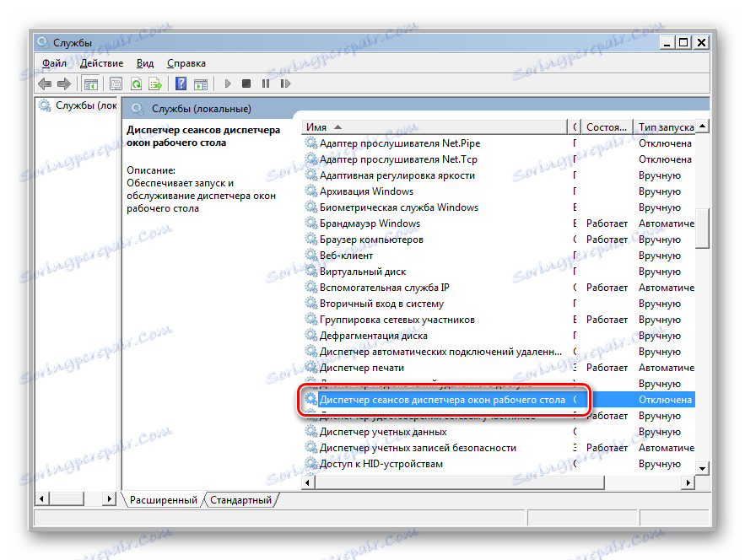Click the horizontal scrollbar thumb of services list
This screenshot has width=745, height=560.
[460, 483]
